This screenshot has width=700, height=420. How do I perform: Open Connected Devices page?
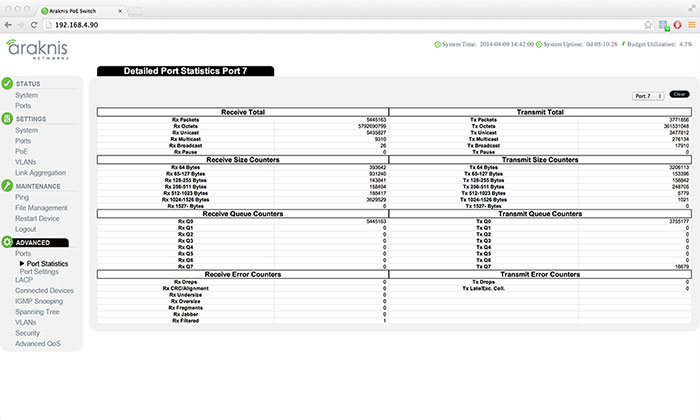[x=44, y=291]
